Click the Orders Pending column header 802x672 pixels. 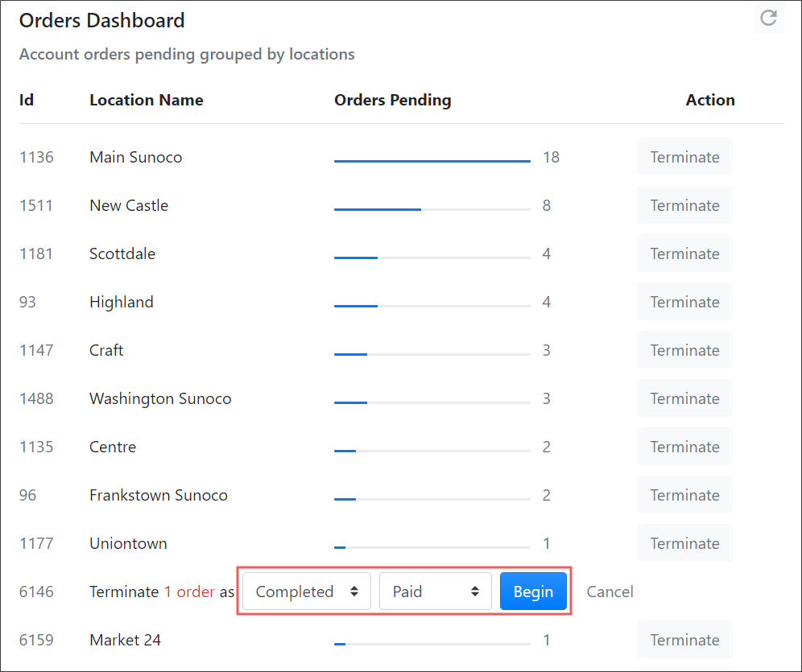point(392,100)
